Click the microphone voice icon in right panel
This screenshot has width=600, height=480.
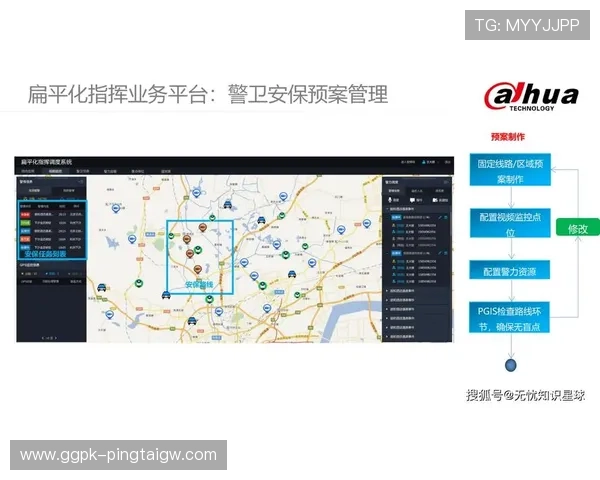pyautogui.click(x=391, y=200)
